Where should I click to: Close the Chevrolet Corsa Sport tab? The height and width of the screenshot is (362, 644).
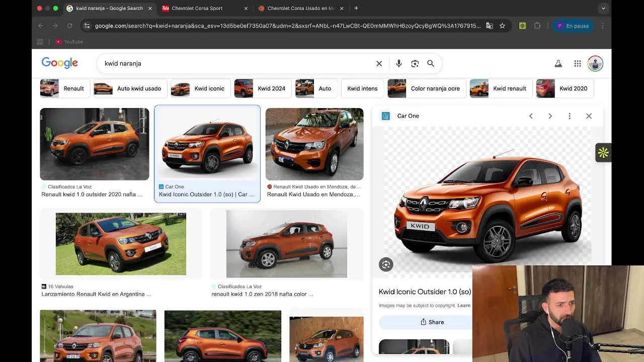pyautogui.click(x=246, y=8)
